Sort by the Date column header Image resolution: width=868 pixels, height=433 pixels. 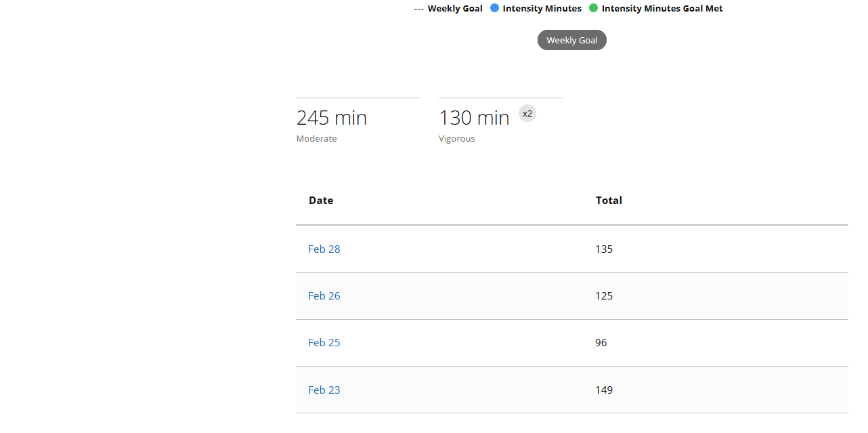tap(321, 201)
